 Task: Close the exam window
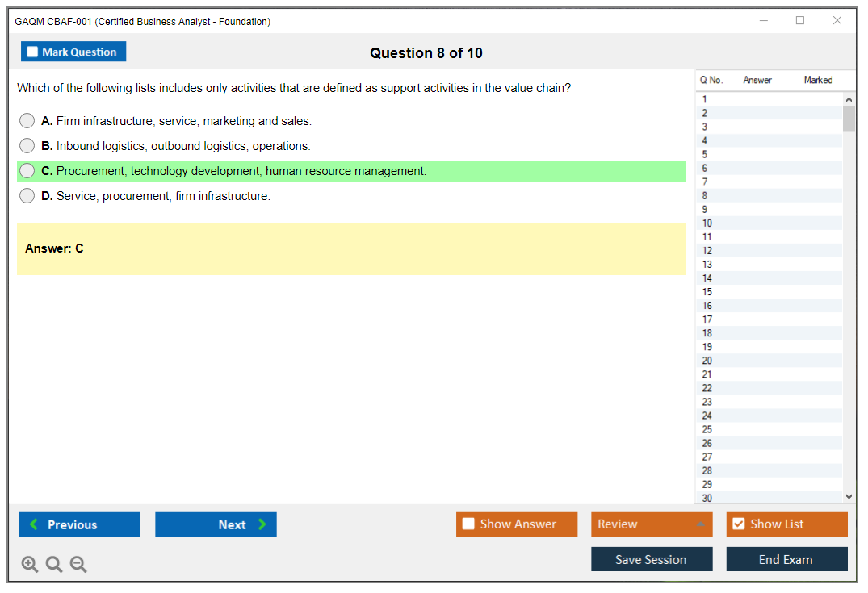coord(837,21)
